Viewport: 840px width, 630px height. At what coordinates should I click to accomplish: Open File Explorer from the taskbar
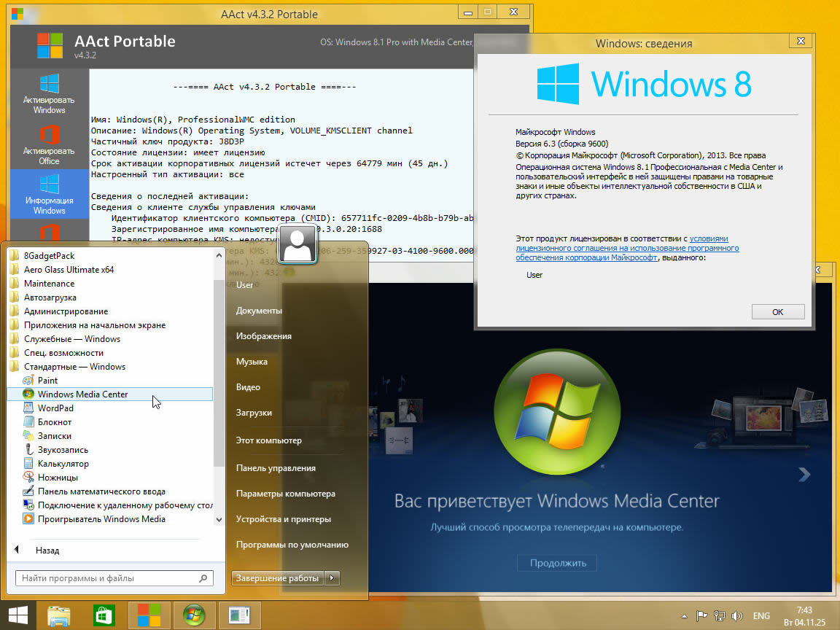(x=59, y=614)
